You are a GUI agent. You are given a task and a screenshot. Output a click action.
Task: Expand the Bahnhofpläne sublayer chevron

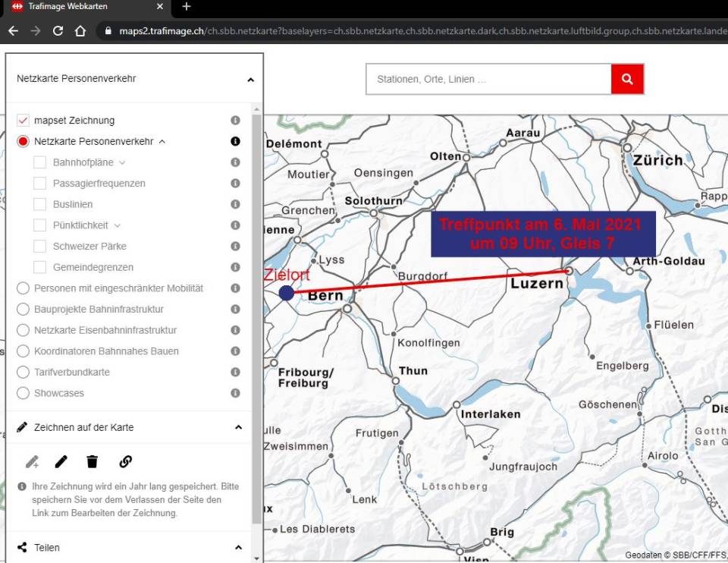click(x=122, y=162)
